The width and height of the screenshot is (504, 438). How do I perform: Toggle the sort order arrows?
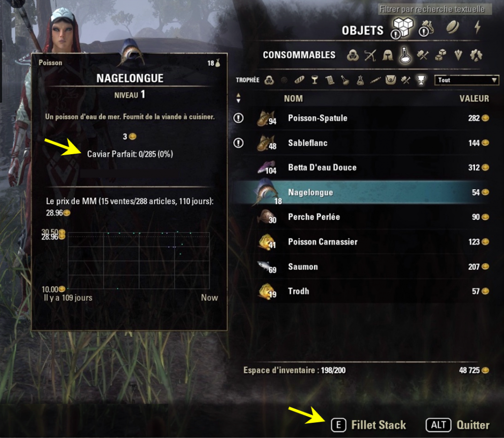coord(238,98)
